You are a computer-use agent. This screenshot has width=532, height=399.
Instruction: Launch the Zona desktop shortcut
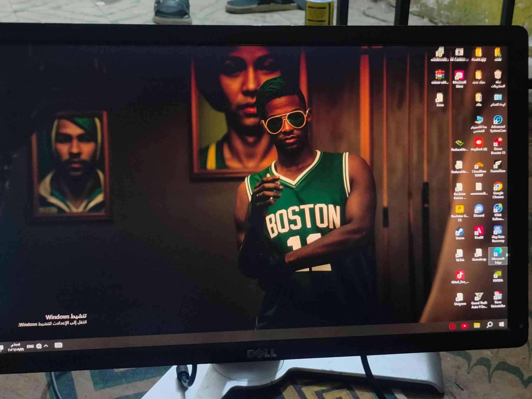click(440, 100)
